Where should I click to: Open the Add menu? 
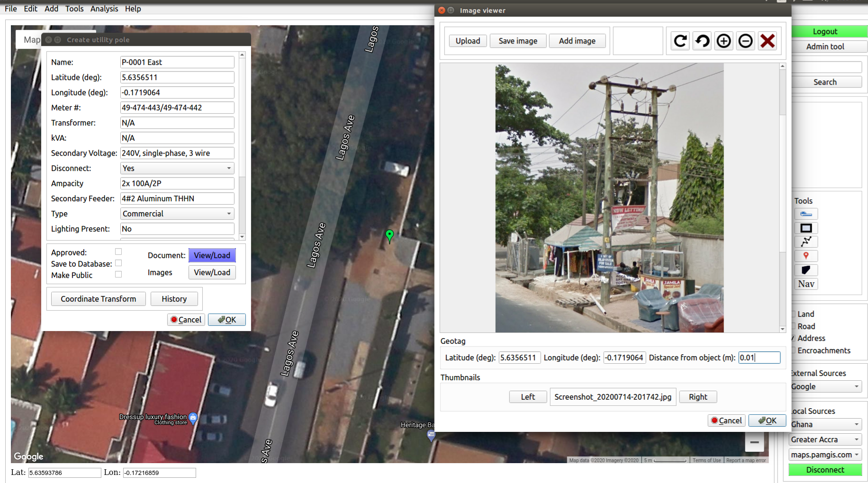[x=51, y=9]
